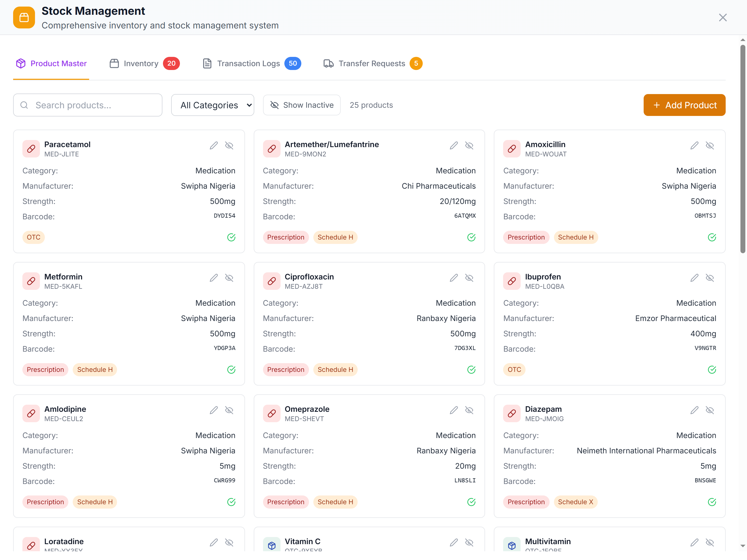Edit the Amoxicillin product entry

[694, 145]
